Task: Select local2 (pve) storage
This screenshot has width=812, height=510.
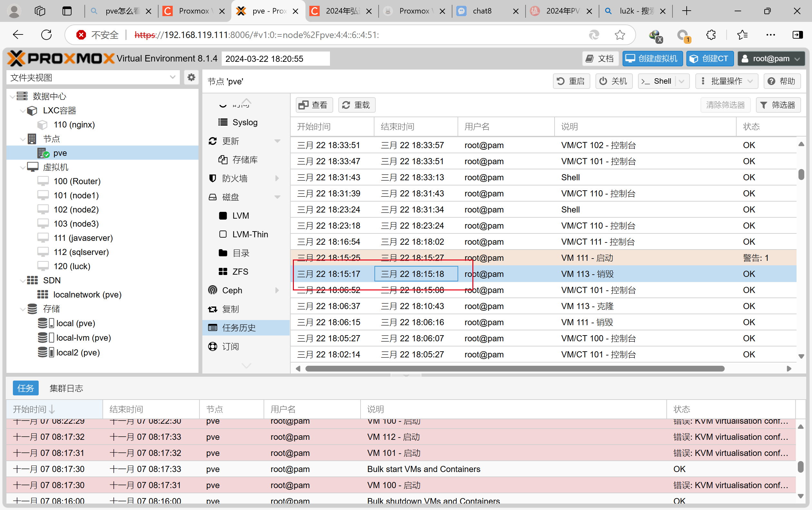Action: pyautogui.click(x=78, y=352)
